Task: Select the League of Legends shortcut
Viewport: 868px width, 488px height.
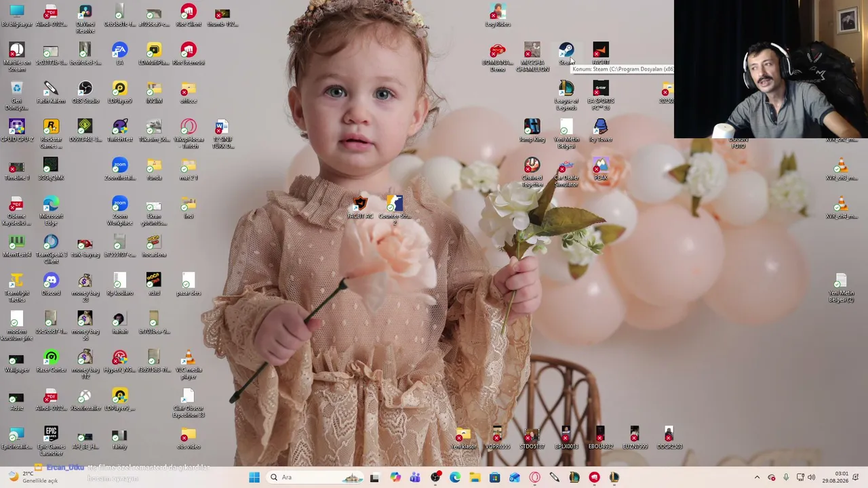Action: [566, 96]
